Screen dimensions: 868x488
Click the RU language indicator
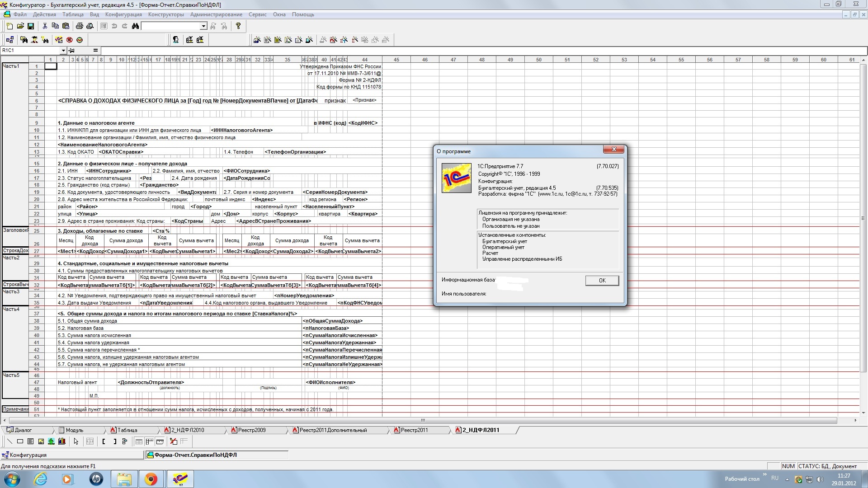pos(775,478)
